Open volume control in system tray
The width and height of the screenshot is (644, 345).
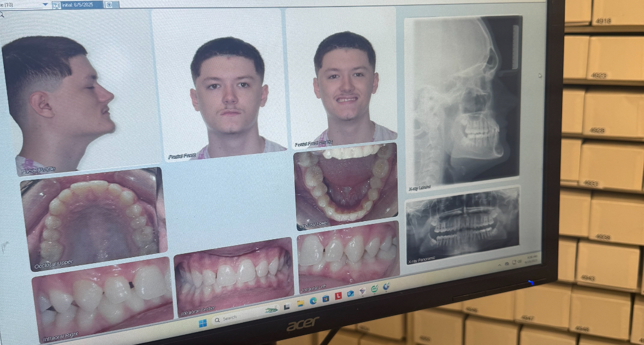tap(519, 261)
